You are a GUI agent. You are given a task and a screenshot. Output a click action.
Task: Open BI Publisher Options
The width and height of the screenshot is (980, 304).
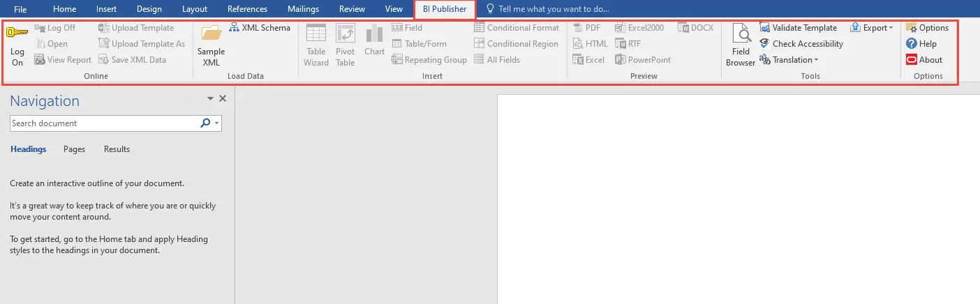coord(927,28)
